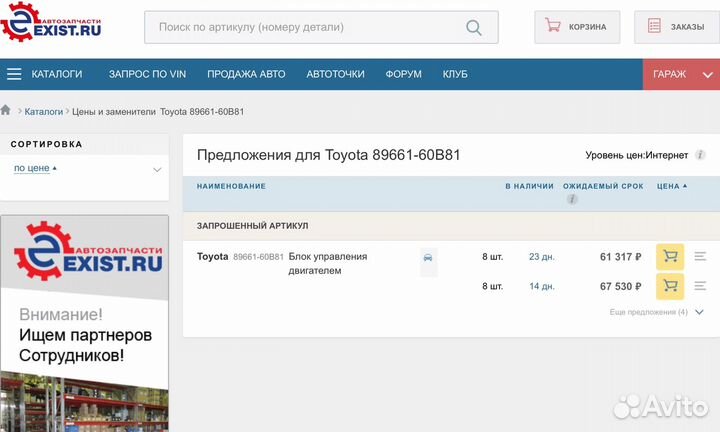Click 'Уровень цен:Интернет' label

[x=636, y=155]
